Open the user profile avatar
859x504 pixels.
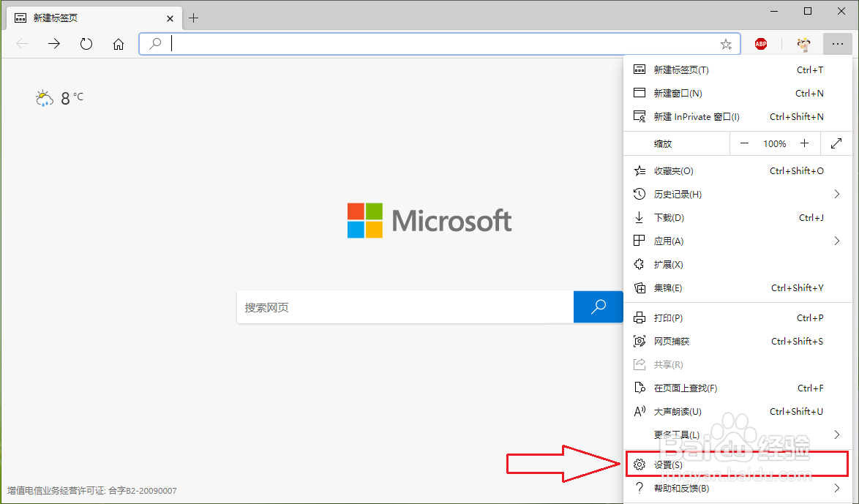(803, 45)
